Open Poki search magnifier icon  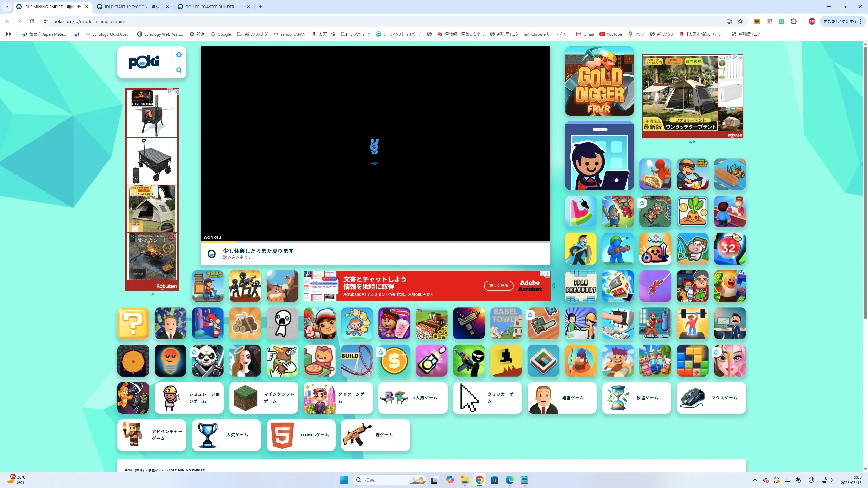(x=179, y=70)
